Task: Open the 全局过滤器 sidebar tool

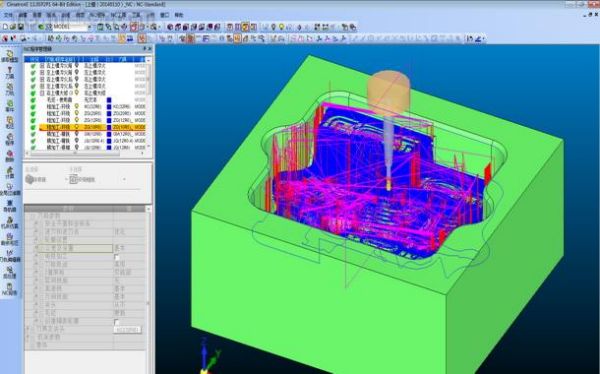Action: tap(10, 189)
